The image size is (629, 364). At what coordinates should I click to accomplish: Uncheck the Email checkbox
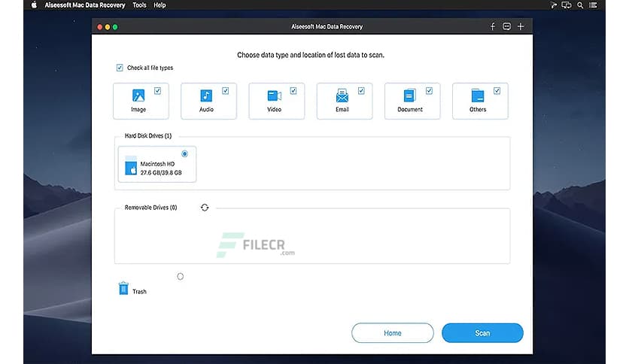click(361, 91)
